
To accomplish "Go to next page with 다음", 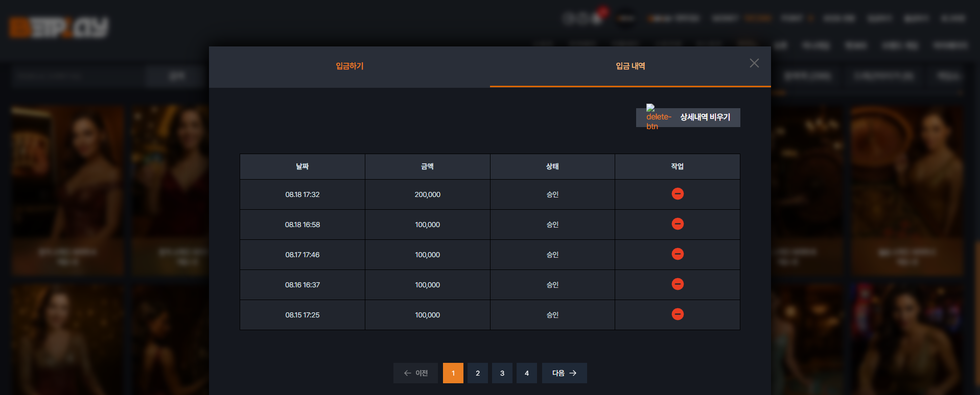I will [565, 373].
